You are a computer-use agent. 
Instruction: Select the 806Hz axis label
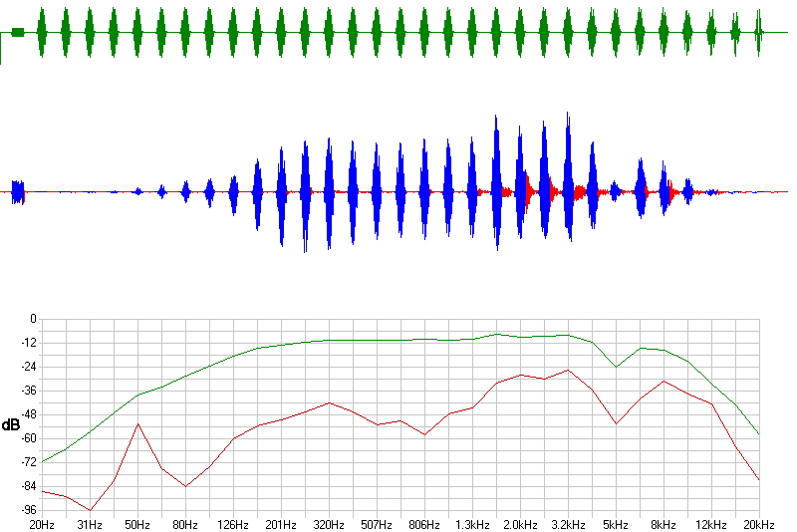pos(424,525)
